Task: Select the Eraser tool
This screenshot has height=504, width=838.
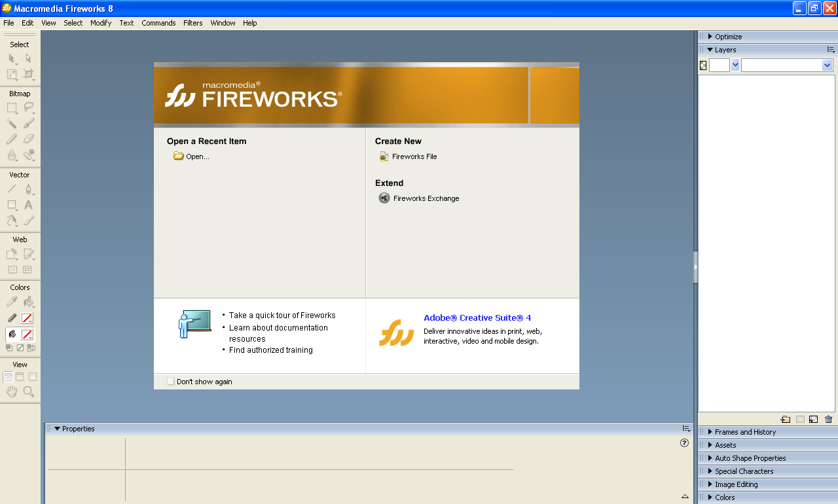Action: pyautogui.click(x=28, y=139)
